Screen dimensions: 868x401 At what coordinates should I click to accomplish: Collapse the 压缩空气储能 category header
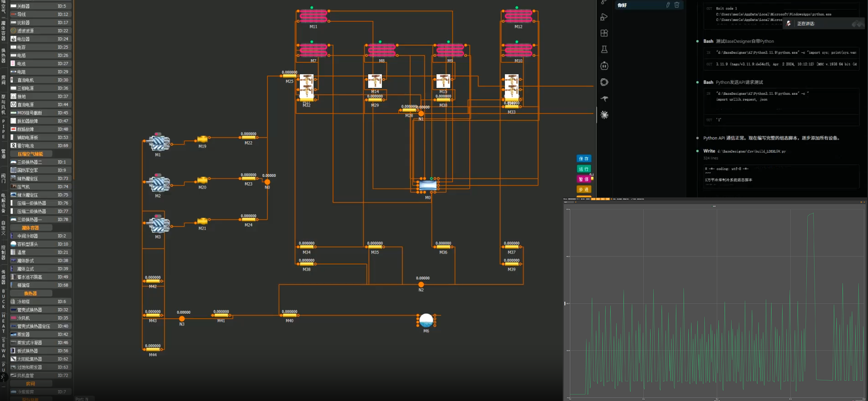pos(31,154)
